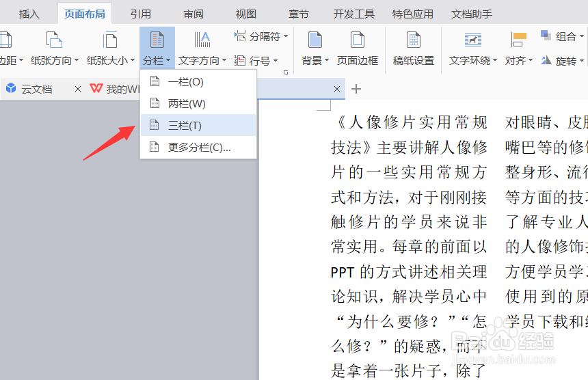Click the 背景 background icon

point(315,40)
